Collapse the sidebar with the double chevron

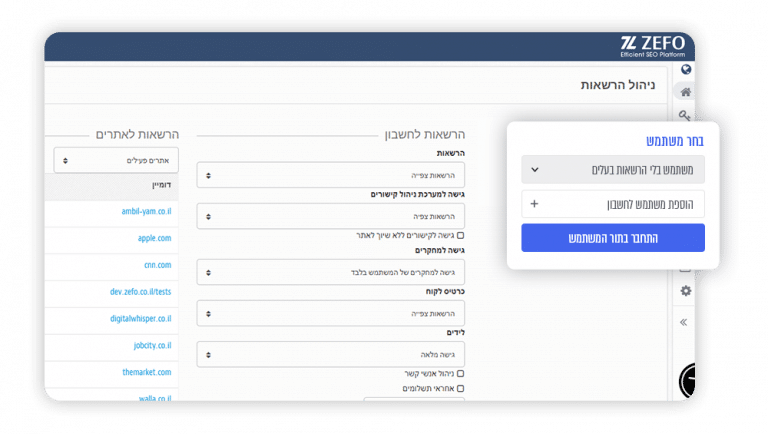pos(684,322)
